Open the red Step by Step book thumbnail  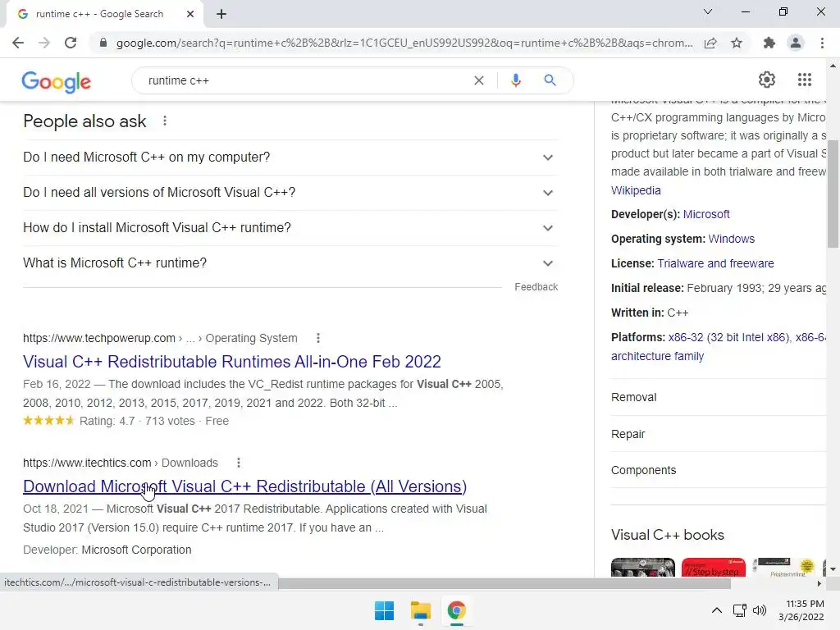(714, 568)
